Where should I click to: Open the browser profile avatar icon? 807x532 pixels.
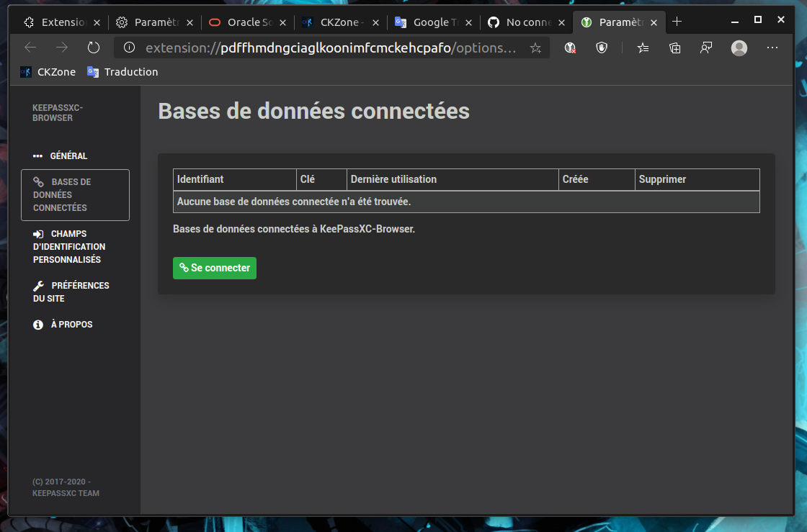click(x=739, y=48)
